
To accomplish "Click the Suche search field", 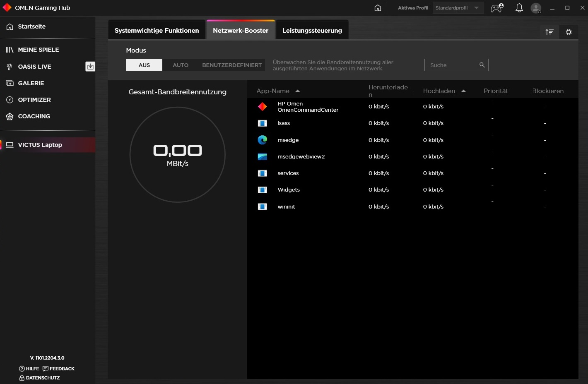I will click(456, 65).
